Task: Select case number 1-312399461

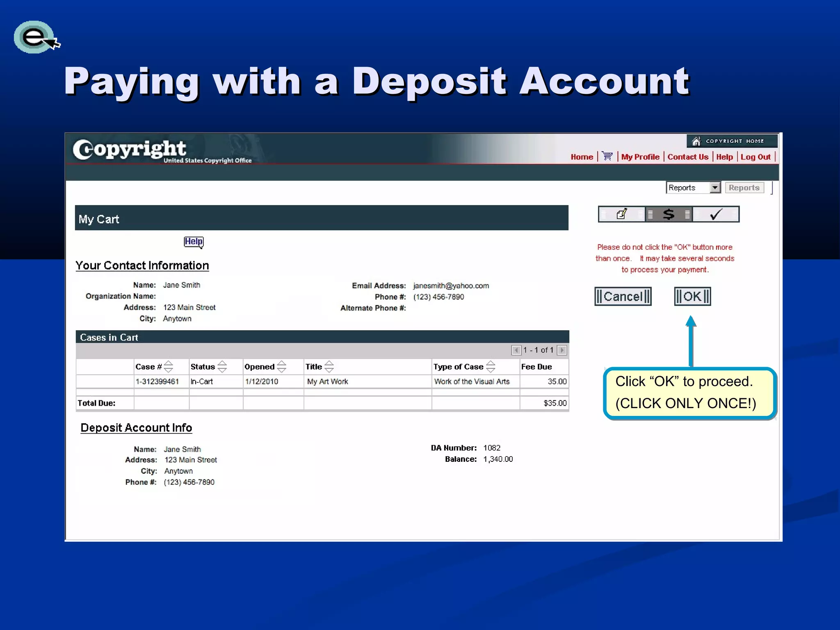Action: point(157,381)
